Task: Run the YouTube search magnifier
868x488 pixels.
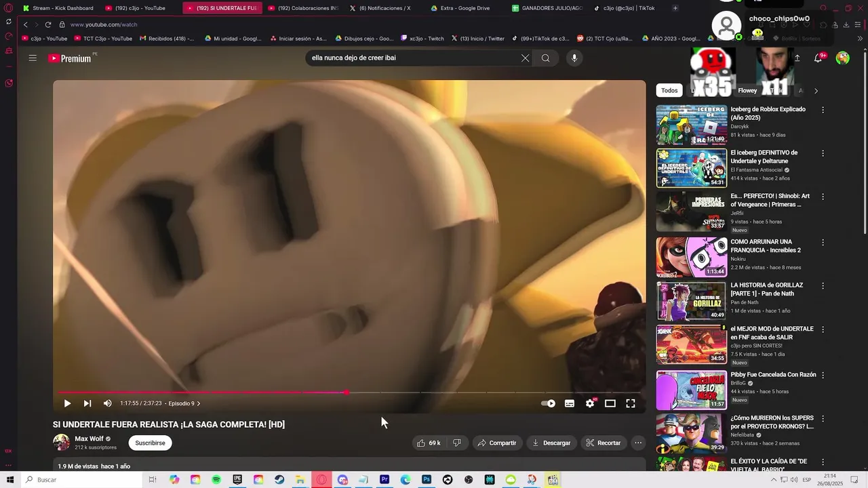Action: [x=545, y=58]
